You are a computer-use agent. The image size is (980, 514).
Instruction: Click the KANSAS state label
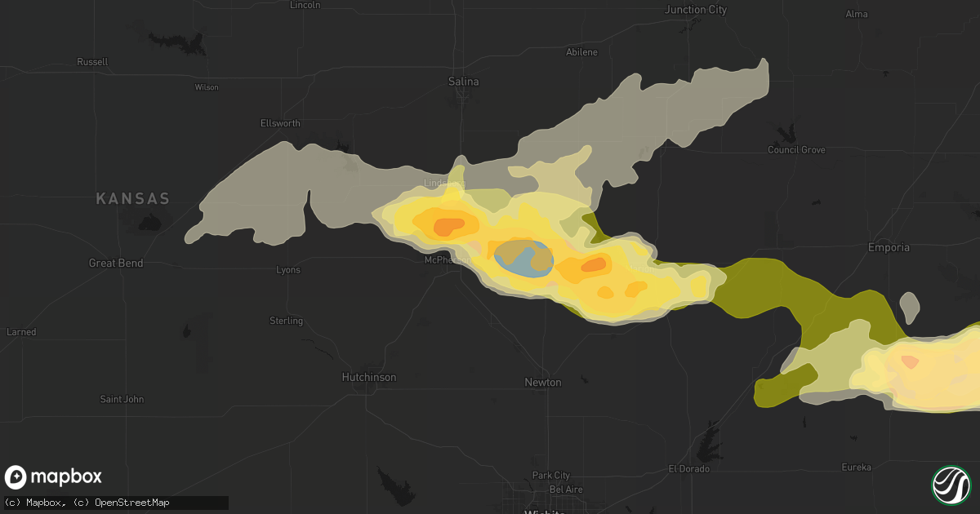[133, 198]
